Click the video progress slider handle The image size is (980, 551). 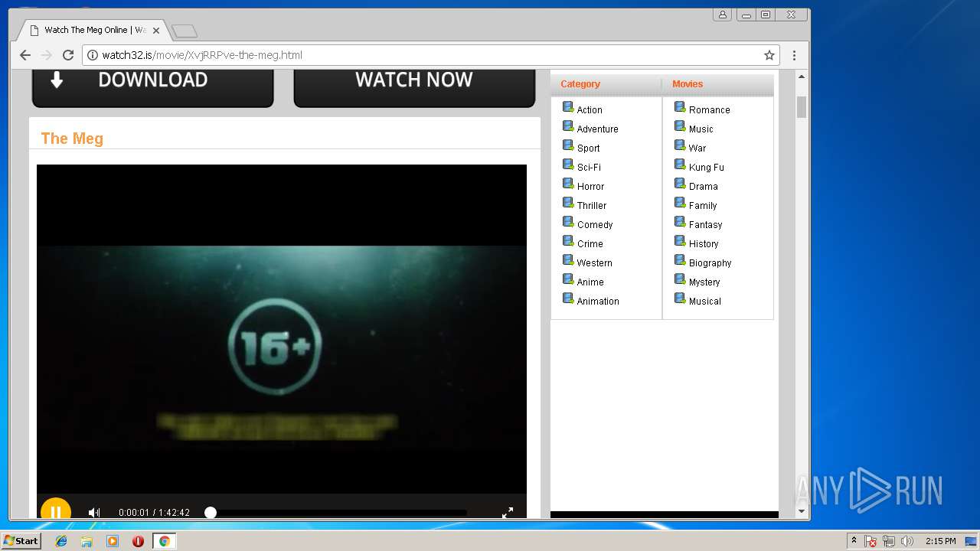click(211, 513)
